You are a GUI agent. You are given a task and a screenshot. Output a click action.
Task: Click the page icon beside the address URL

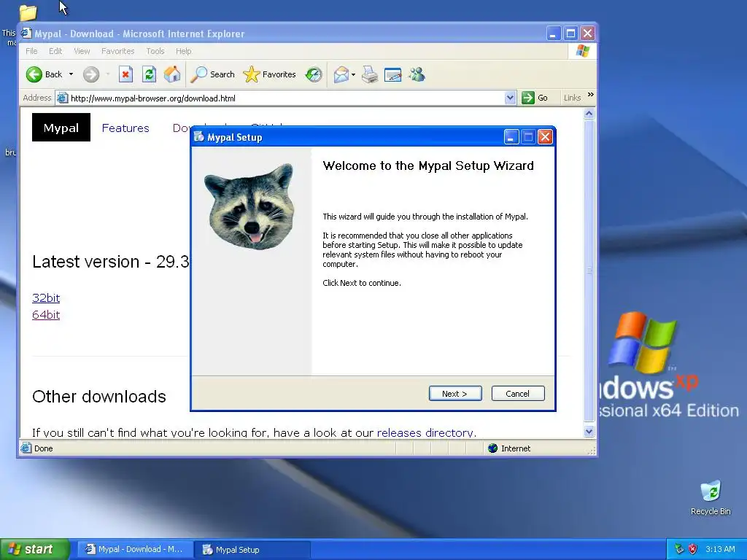(x=63, y=98)
